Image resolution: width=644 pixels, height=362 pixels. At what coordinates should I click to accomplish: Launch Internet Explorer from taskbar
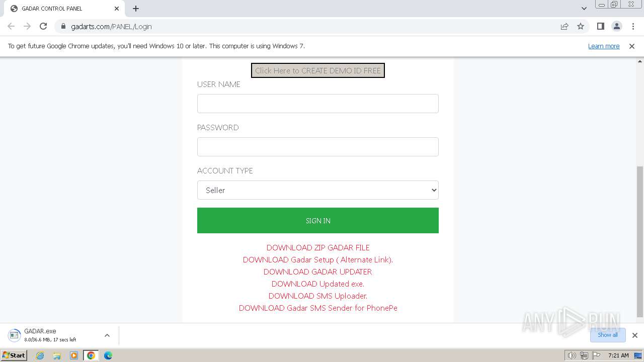40,355
